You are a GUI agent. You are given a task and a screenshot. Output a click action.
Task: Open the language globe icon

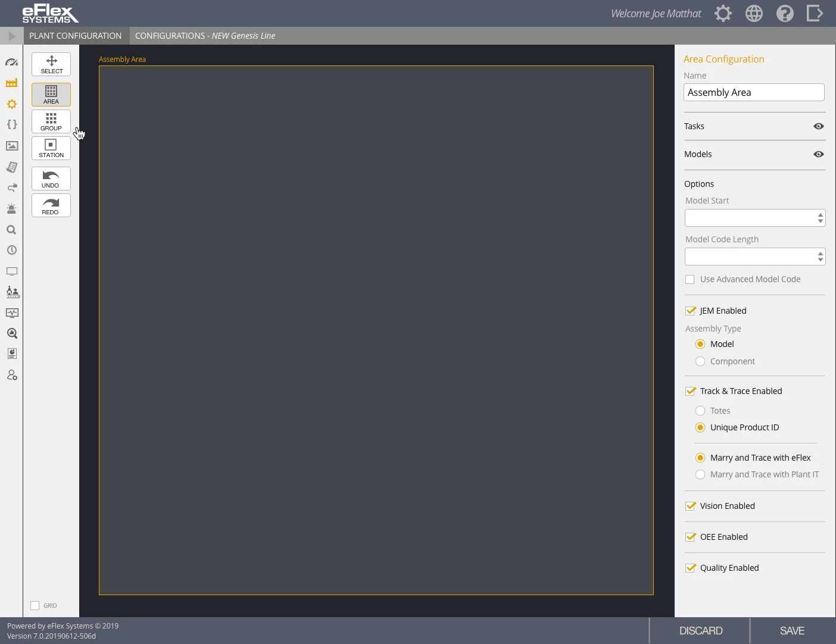754,13
